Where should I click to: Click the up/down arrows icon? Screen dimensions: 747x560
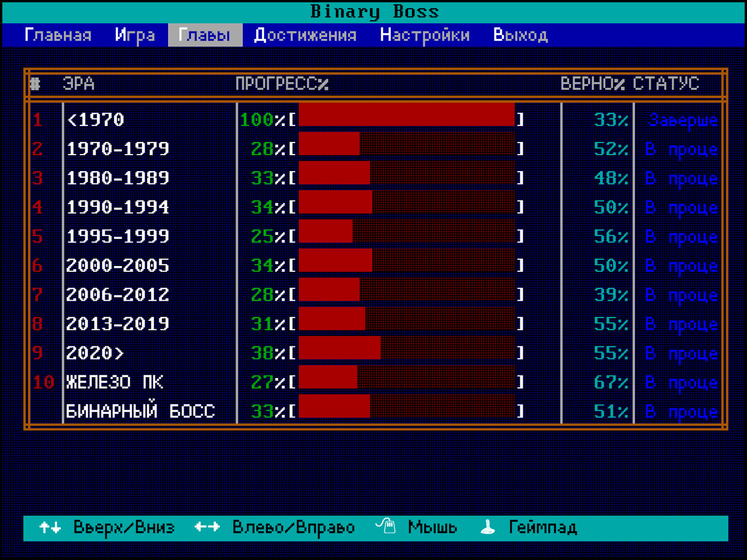click(50, 528)
